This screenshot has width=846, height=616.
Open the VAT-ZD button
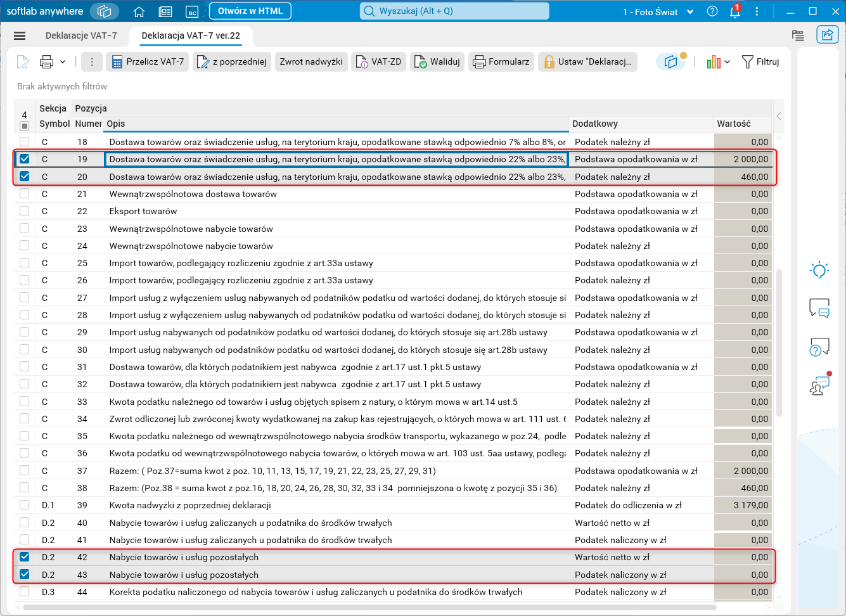tap(379, 61)
